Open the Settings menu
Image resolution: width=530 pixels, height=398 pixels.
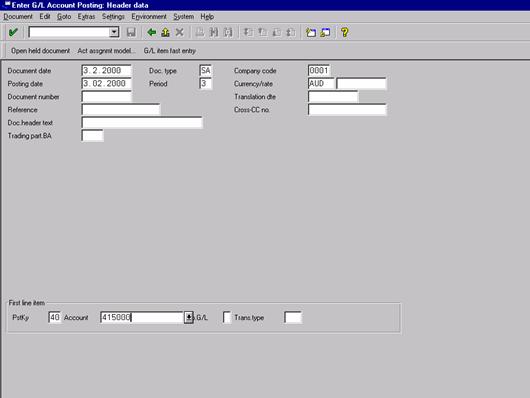(113, 17)
